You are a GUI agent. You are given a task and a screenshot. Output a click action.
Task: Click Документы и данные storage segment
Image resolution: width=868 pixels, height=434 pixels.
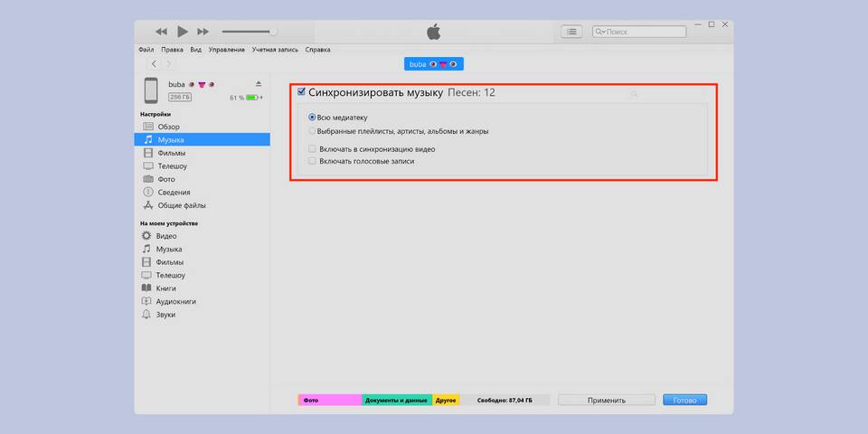(398, 400)
